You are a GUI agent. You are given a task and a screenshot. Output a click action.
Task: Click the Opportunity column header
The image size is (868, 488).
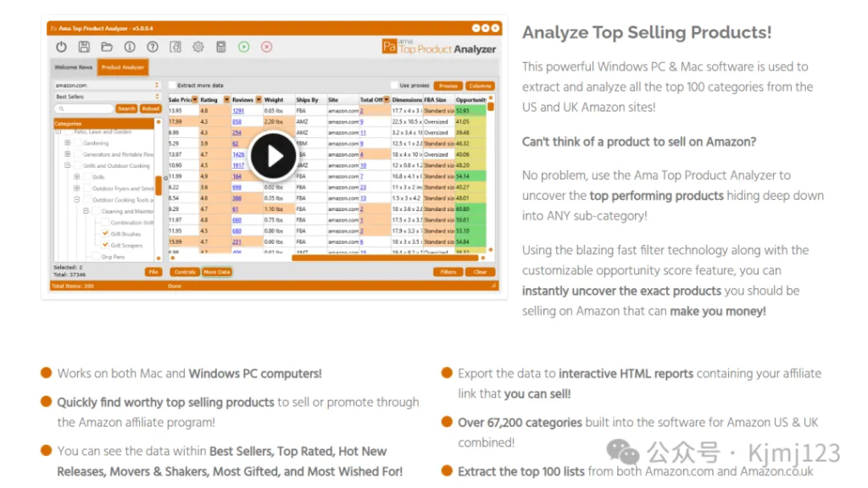471,100
